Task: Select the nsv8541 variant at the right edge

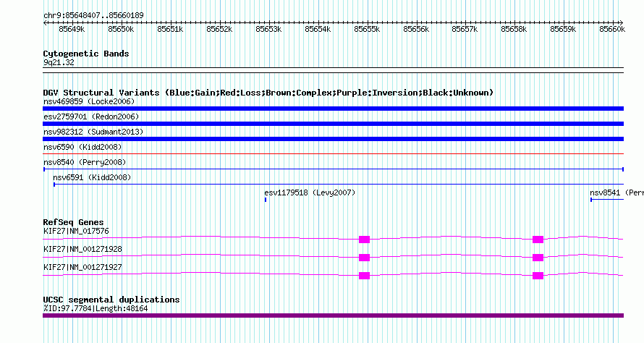Action: [x=607, y=200]
